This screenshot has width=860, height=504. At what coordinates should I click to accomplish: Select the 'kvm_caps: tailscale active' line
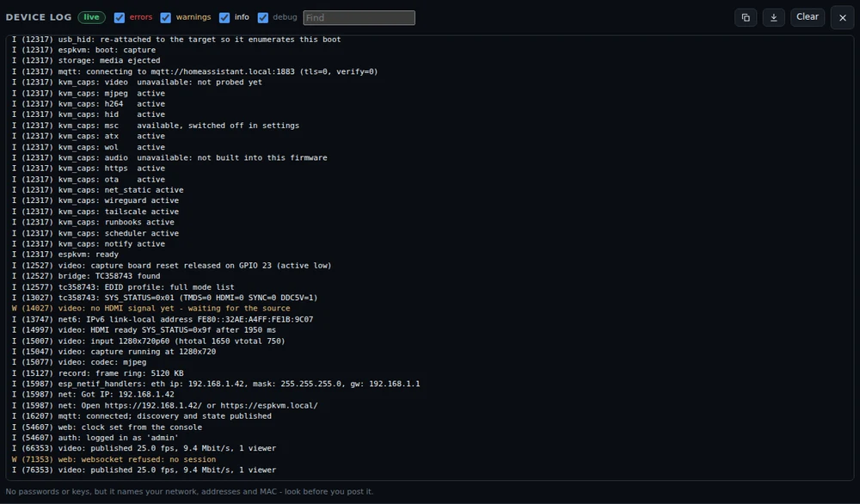coord(95,212)
